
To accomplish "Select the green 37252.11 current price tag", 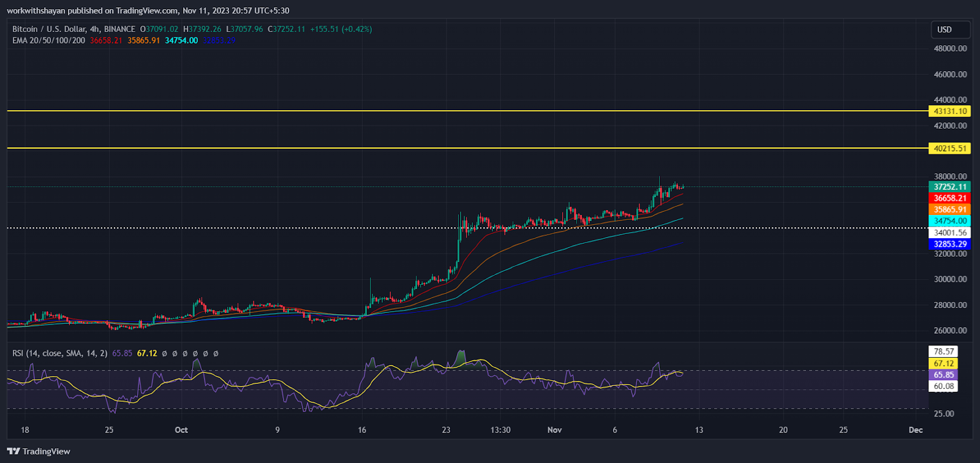I will click(949, 187).
